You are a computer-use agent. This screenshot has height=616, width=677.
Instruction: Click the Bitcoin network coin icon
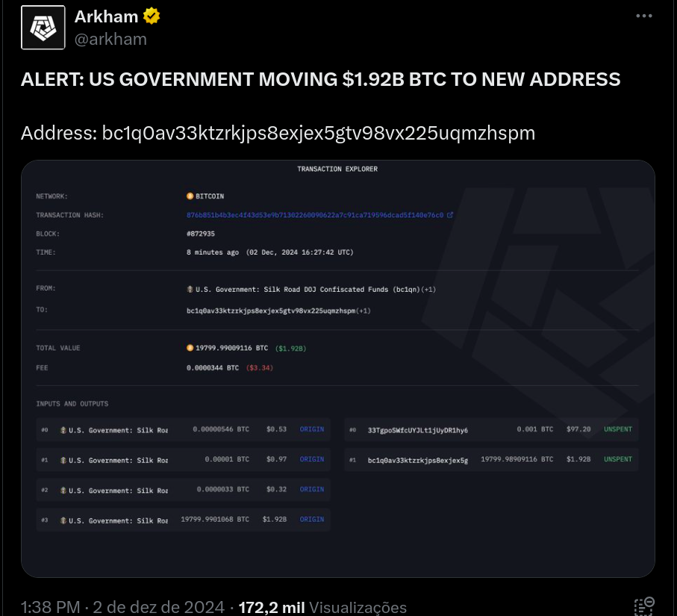pos(190,196)
